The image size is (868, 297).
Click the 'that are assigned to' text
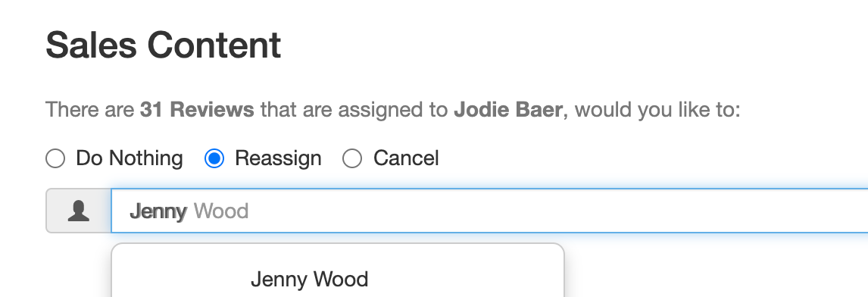354,110
